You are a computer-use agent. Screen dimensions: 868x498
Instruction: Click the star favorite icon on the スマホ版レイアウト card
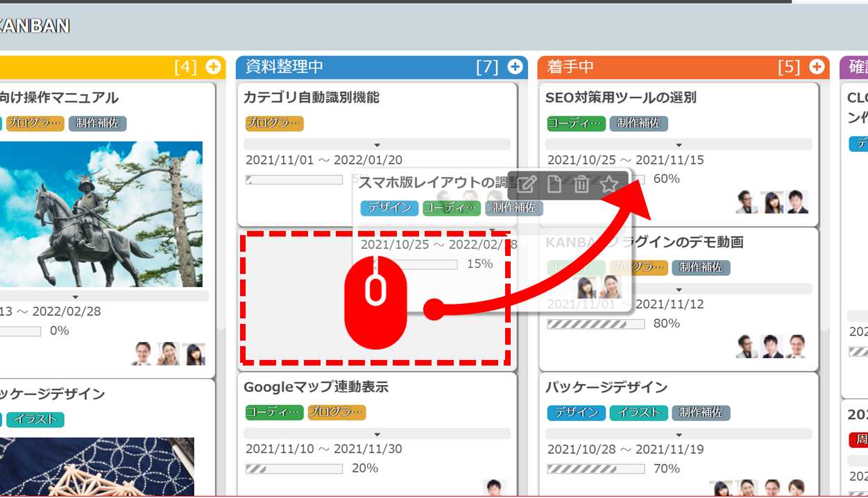pyautogui.click(x=609, y=184)
